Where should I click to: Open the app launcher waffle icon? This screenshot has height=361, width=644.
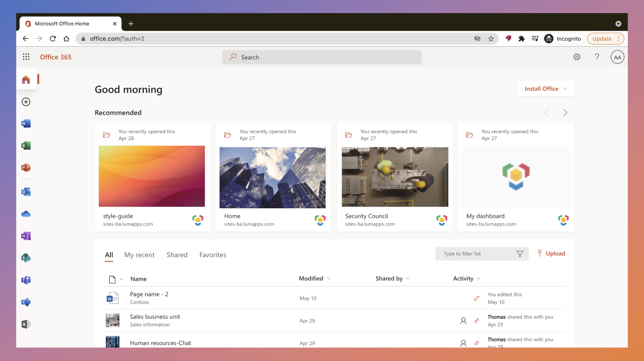(26, 57)
